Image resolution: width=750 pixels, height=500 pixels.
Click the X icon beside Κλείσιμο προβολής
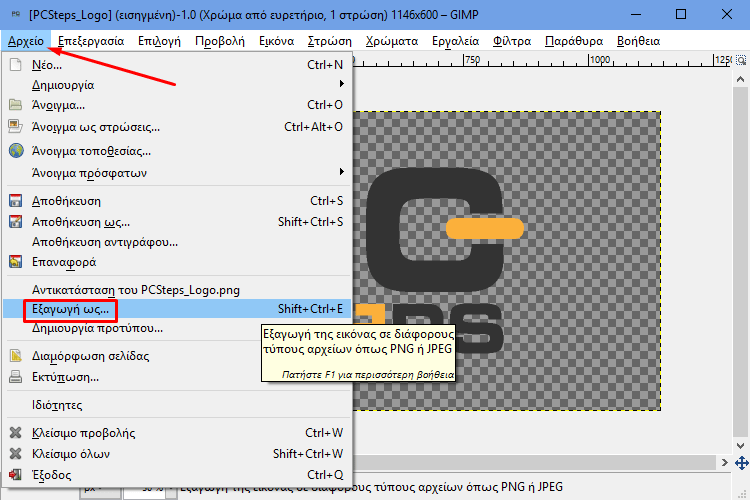click(x=15, y=433)
